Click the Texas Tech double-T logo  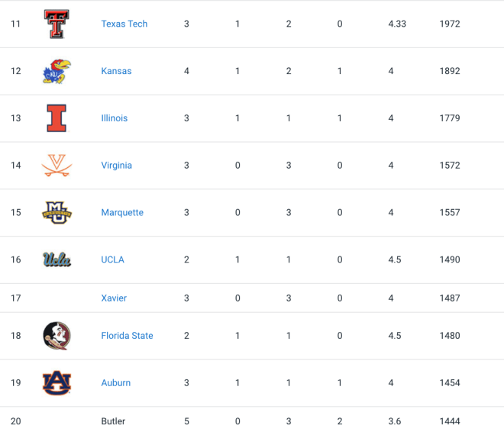click(57, 24)
